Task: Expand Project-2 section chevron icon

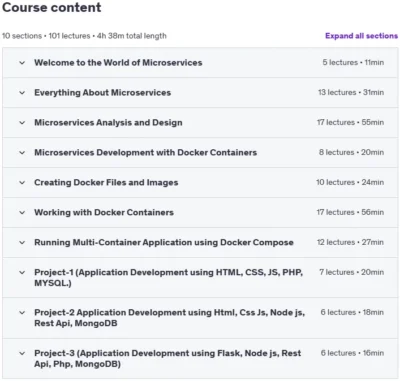Action: (x=22, y=313)
